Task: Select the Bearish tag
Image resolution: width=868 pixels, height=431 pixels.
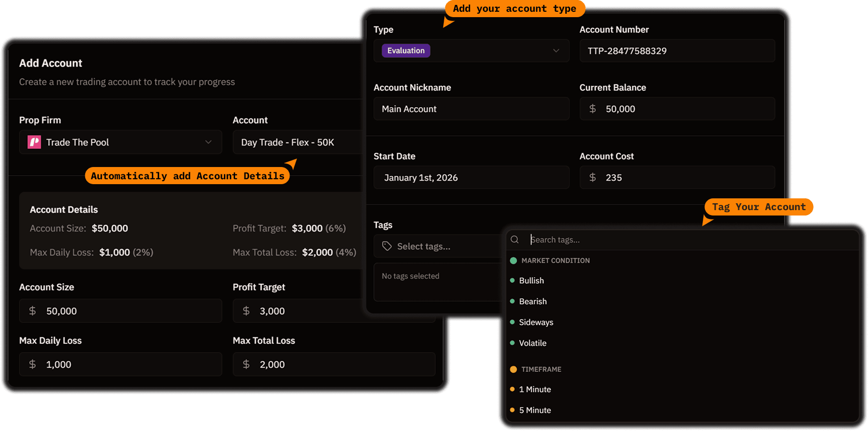Action: click(x=533, y=302)
